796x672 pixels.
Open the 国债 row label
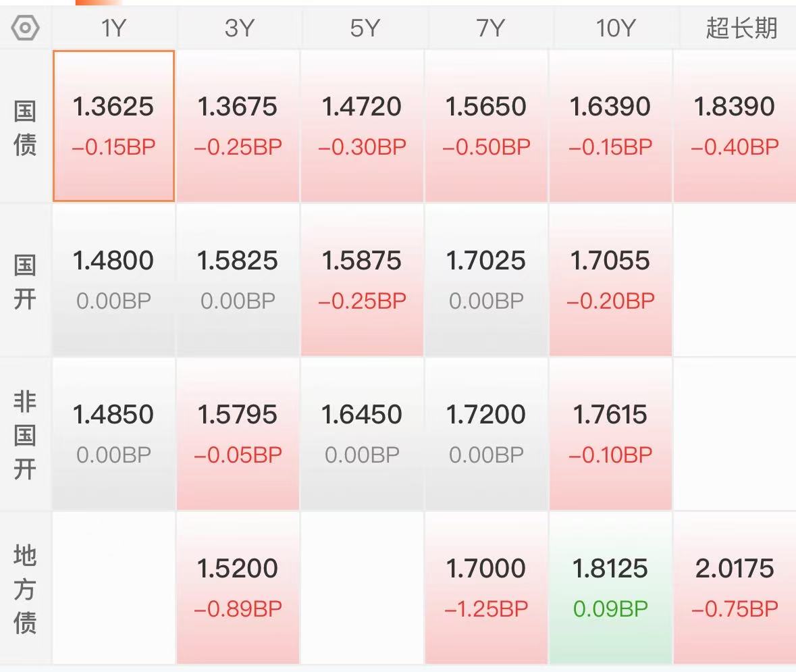click(25, 128)
